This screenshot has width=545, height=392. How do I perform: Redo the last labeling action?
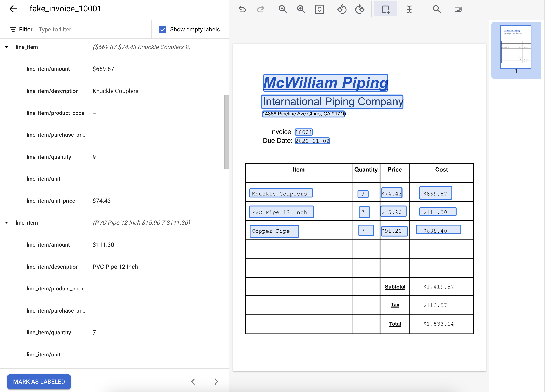[260, 9]
